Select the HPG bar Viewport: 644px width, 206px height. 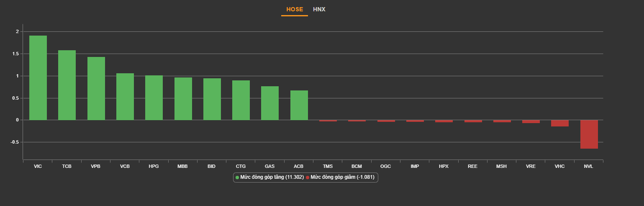coord(154,98)
